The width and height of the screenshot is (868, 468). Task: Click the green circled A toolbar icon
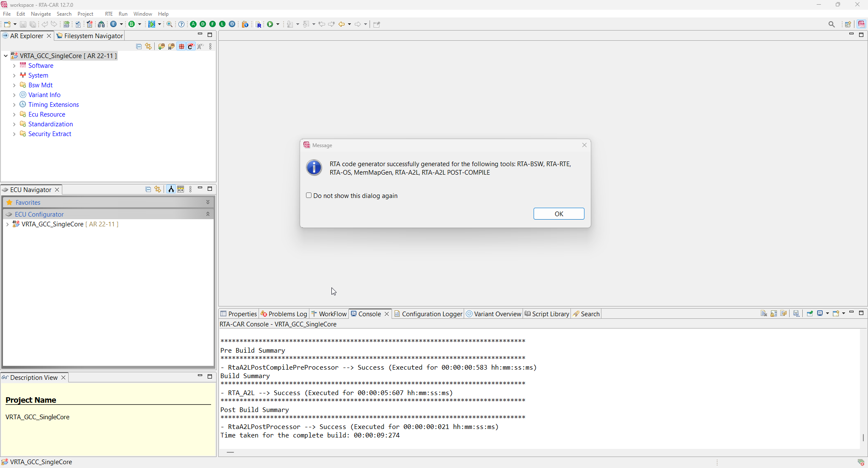(x=193, y=24)
